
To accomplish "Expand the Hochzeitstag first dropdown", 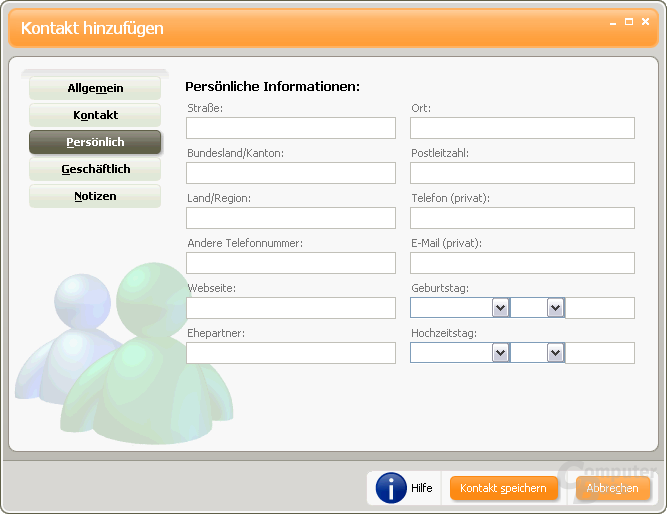I will 501,353.
